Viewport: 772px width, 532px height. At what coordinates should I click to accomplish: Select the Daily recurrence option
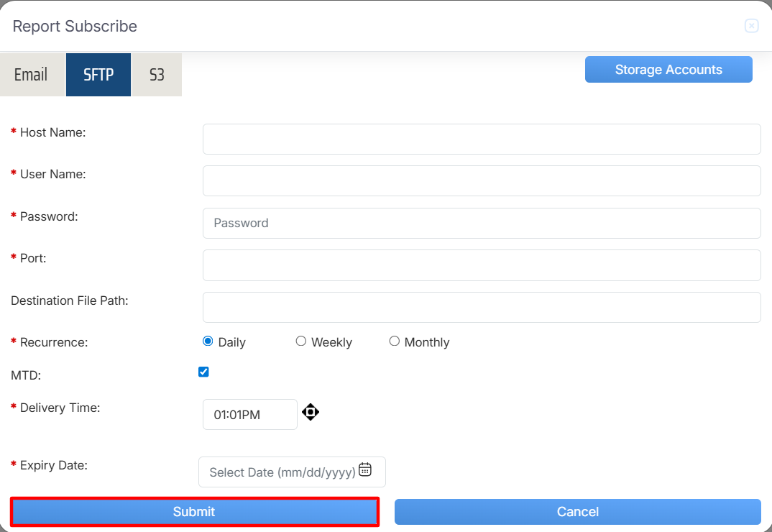[208, 341]
